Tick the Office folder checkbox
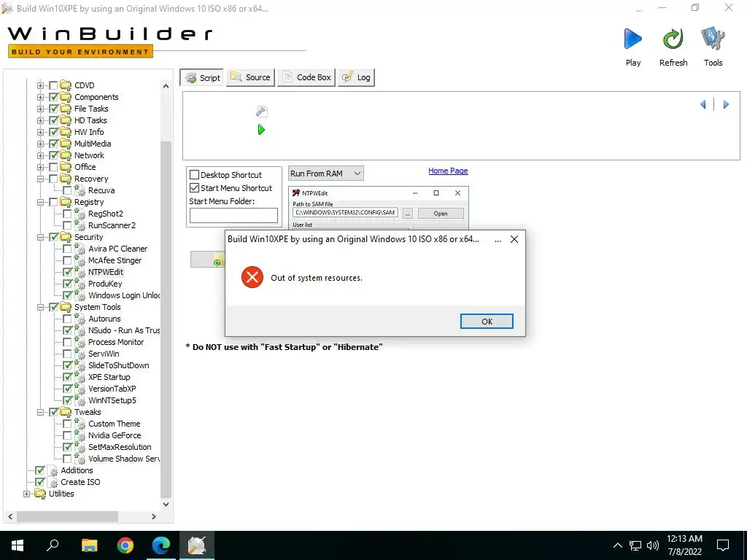747x560 pixels. click(54, 167)
